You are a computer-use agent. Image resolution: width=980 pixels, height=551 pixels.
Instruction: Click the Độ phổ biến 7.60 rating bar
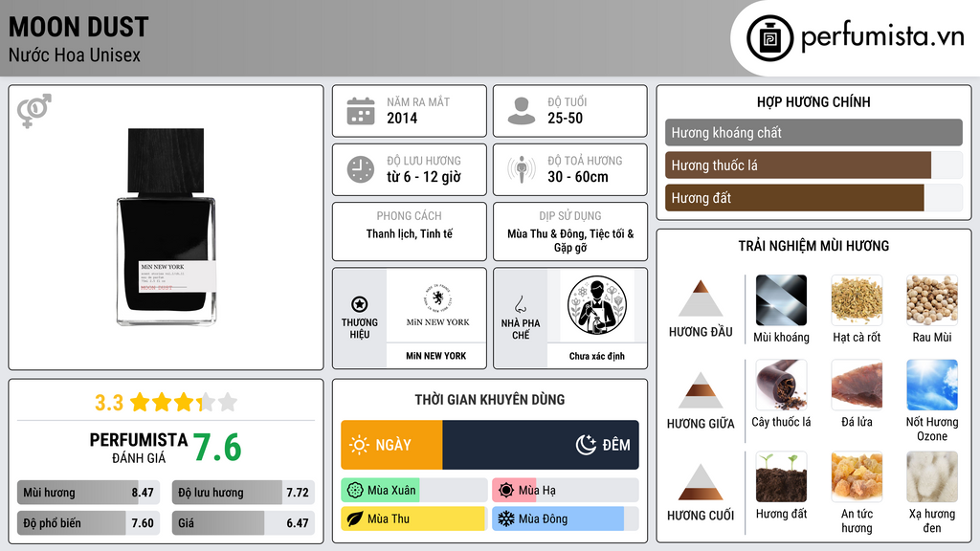click(89, 523)
